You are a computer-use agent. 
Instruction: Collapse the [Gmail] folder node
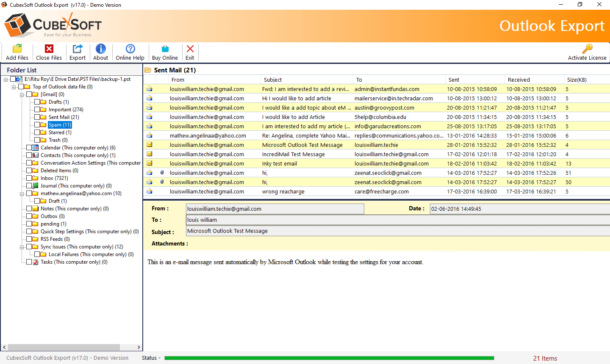(22, 94)
